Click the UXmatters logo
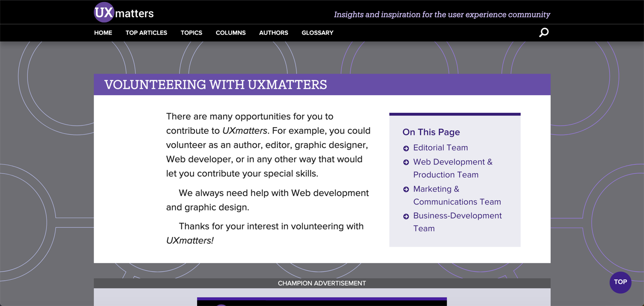 pyautogui.click(x=123, y=12)
